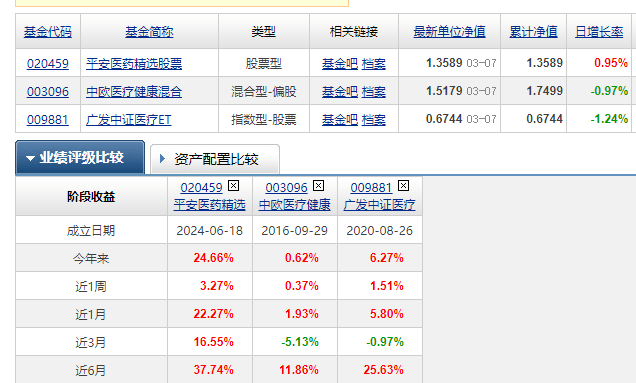Click 020459 link in comparison header
This screenshot has height=383, width=636.
pos(202,187)
